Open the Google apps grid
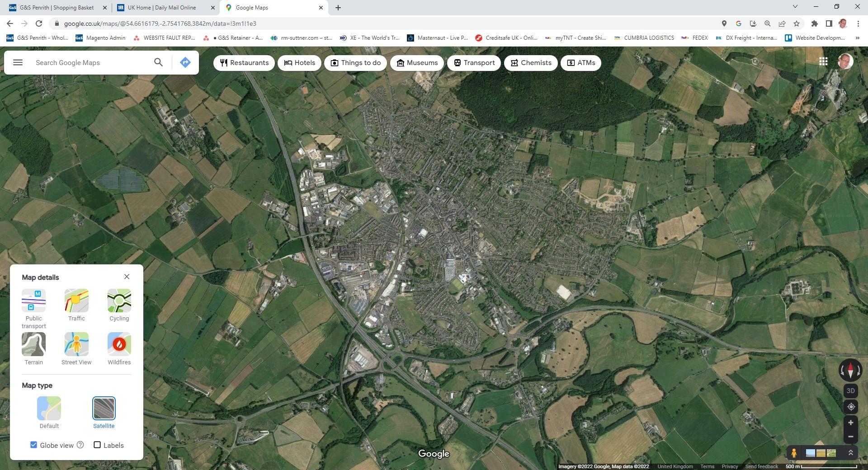868x470 pixels. point(823,61)
